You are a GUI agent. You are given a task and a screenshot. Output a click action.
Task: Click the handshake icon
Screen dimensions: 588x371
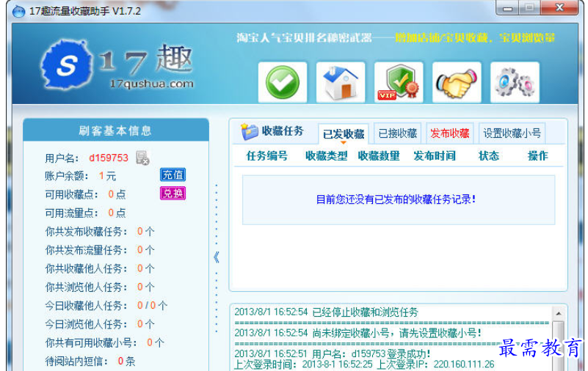point(457,82)
